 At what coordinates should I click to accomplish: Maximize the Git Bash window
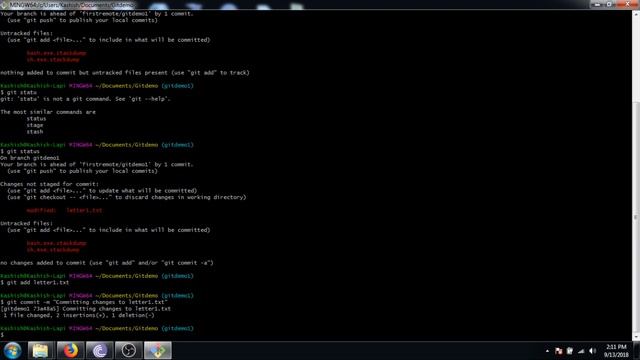coord(609,4)
